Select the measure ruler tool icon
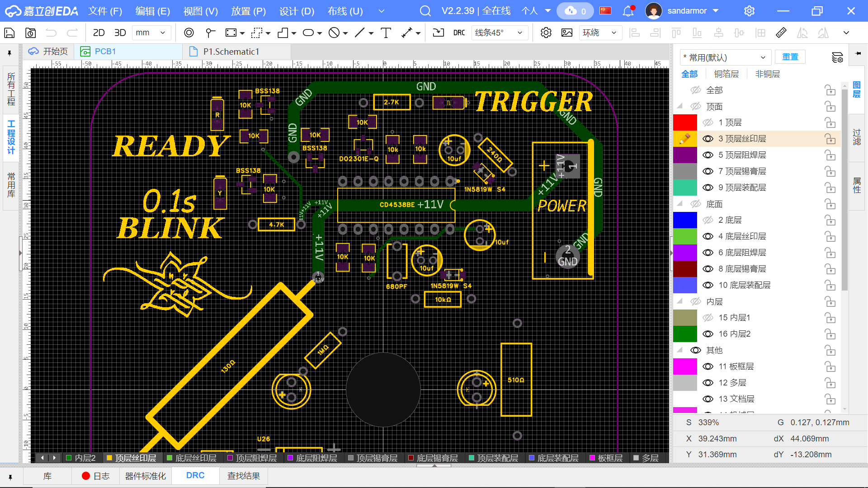 click(781, 33)
